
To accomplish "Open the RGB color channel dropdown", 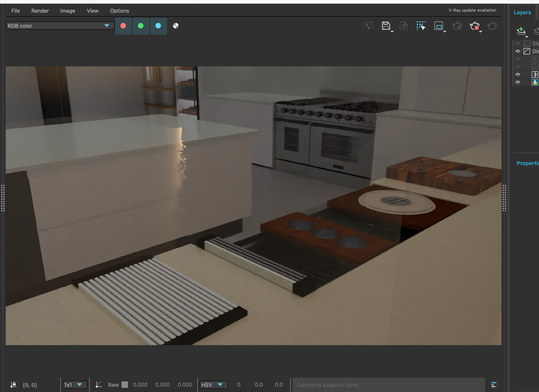I will click(x=60, y=26).
